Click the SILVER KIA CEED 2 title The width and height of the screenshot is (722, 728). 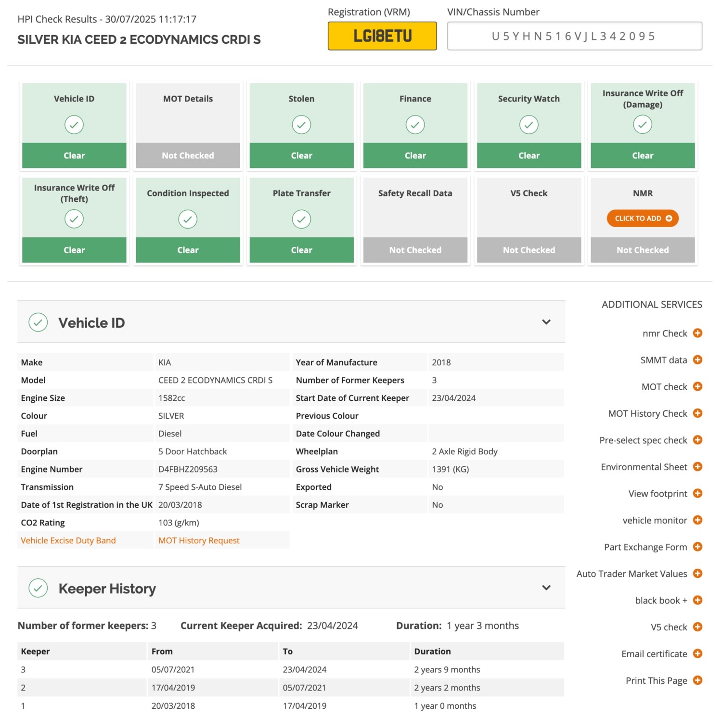139,39
